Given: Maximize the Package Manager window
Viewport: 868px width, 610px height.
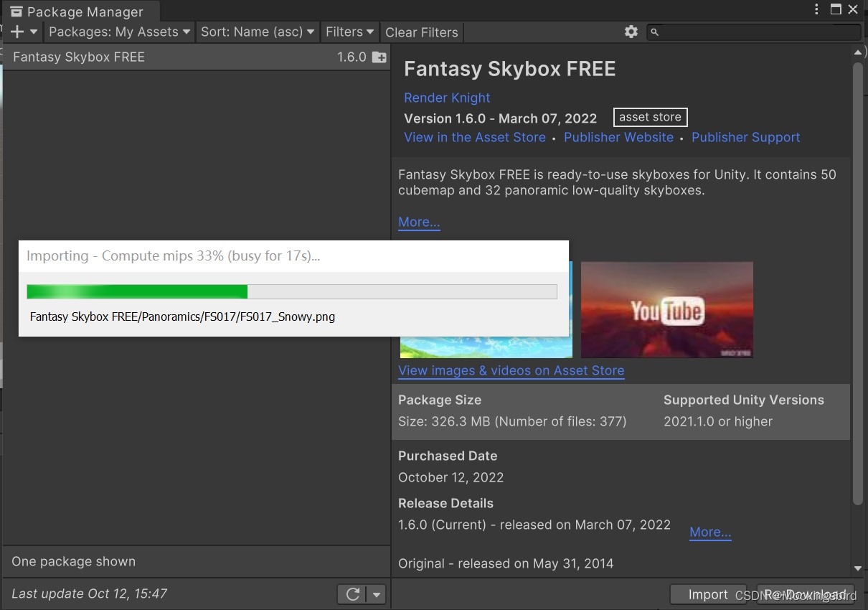Looking at the screenshot, I should [836, 9].
